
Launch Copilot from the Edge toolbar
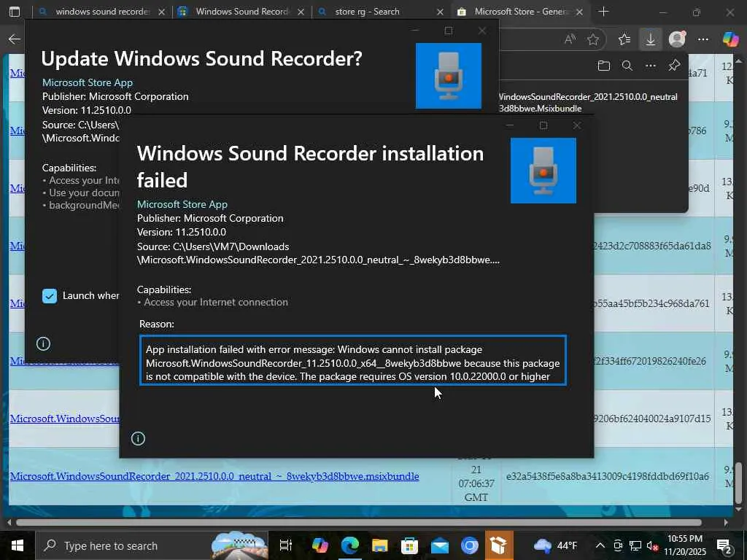pyautogui.click(x=730, y=39)
